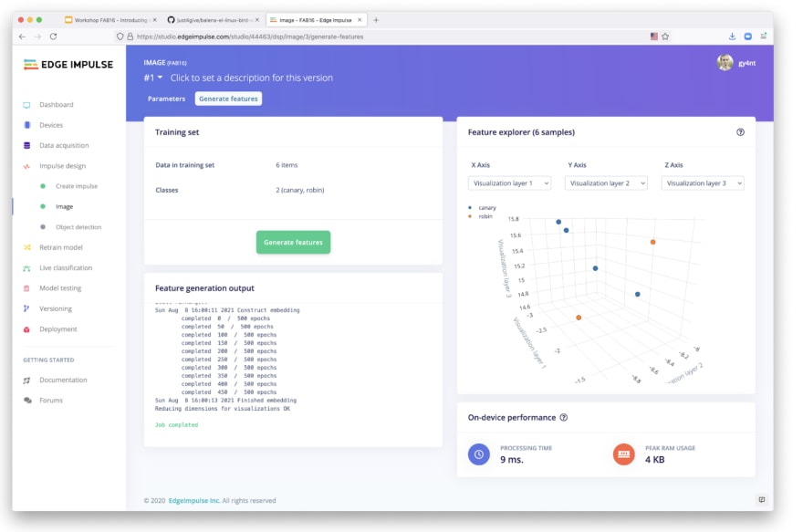
Task: Click the Retrain model shuffle icon
Action: [x=27, y=247]
